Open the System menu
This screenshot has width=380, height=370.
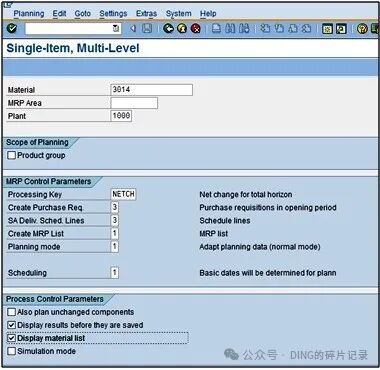pos(179,14)
